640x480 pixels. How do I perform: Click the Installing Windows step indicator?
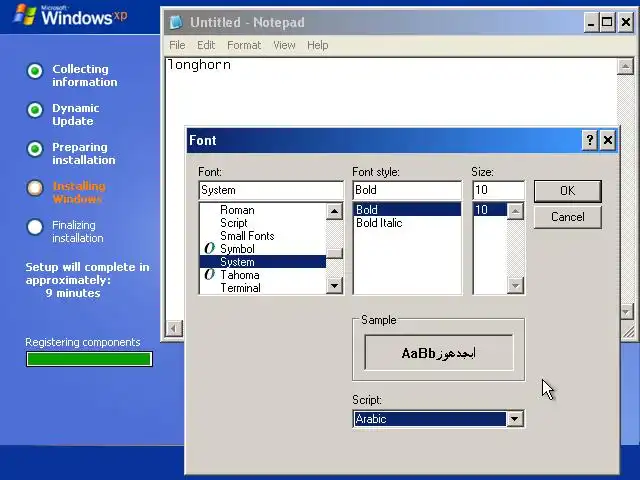pyautogui.click(x=35, y=188)
